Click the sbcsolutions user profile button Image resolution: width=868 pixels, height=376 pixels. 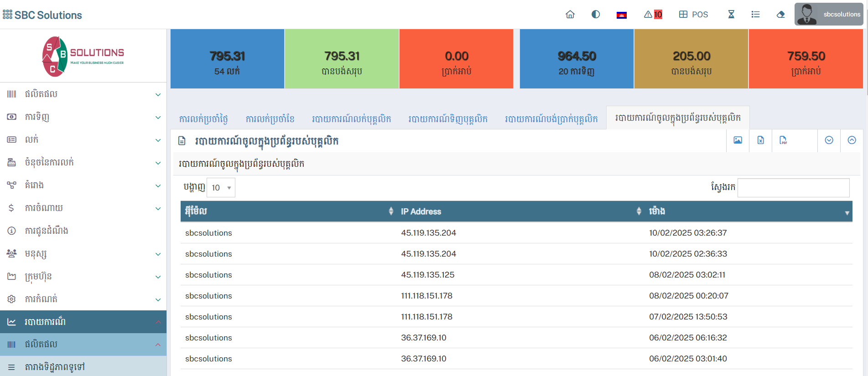(x=829, y=15)
